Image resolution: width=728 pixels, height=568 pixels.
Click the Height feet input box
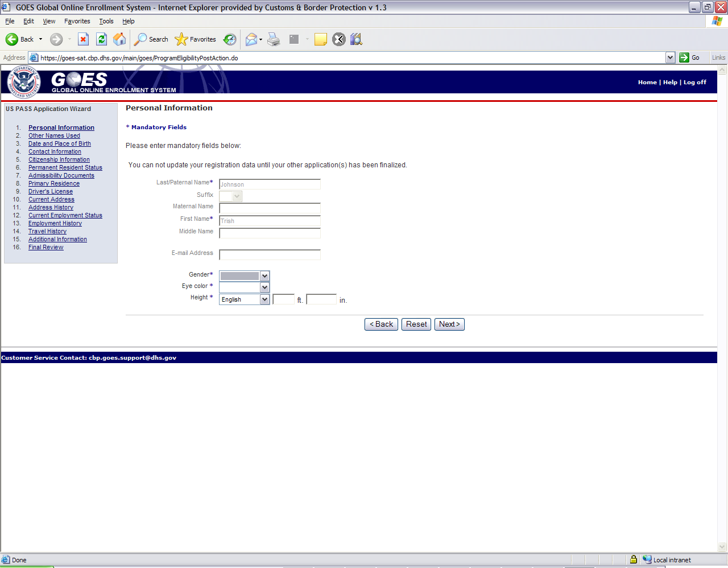(x=283, y=299)
